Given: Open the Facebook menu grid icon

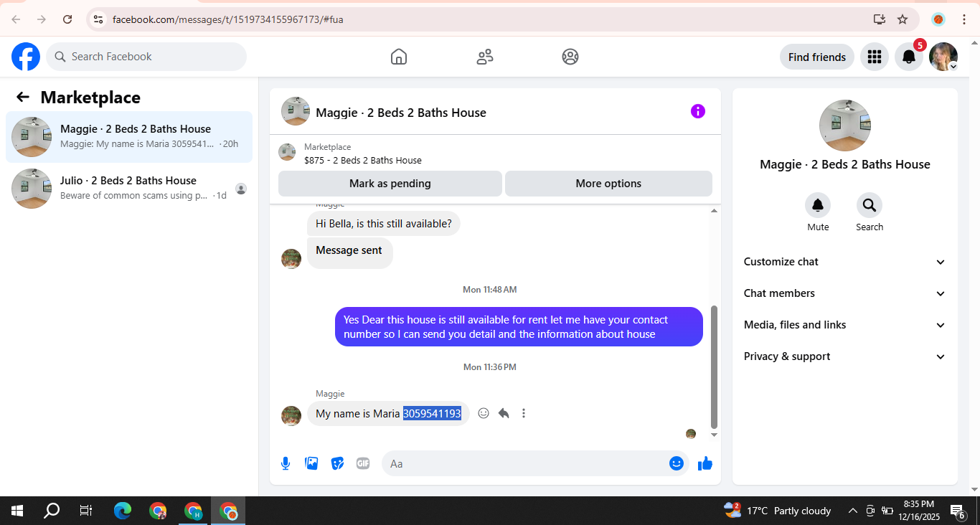Looking at the screenshot, I should 874,57.
